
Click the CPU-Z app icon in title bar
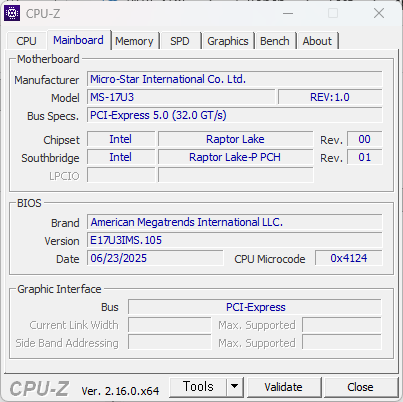click(12, 13)
